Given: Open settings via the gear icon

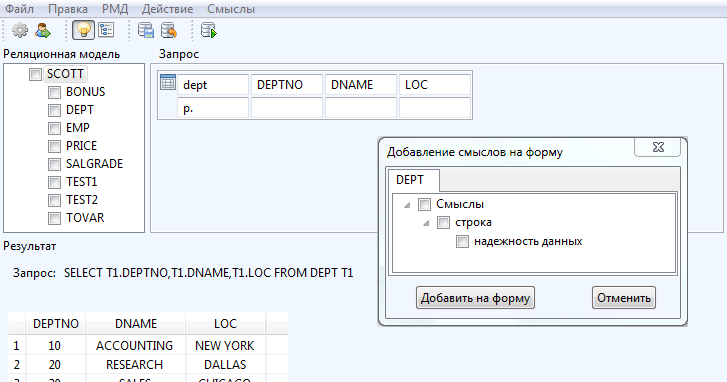Looking at the screenshot, I should (x=19, y=31).
